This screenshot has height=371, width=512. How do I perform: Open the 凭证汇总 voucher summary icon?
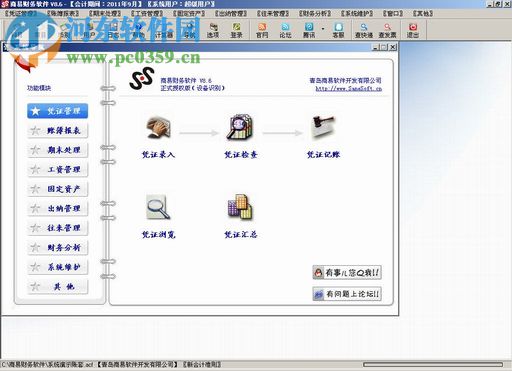tap(240, 207)
